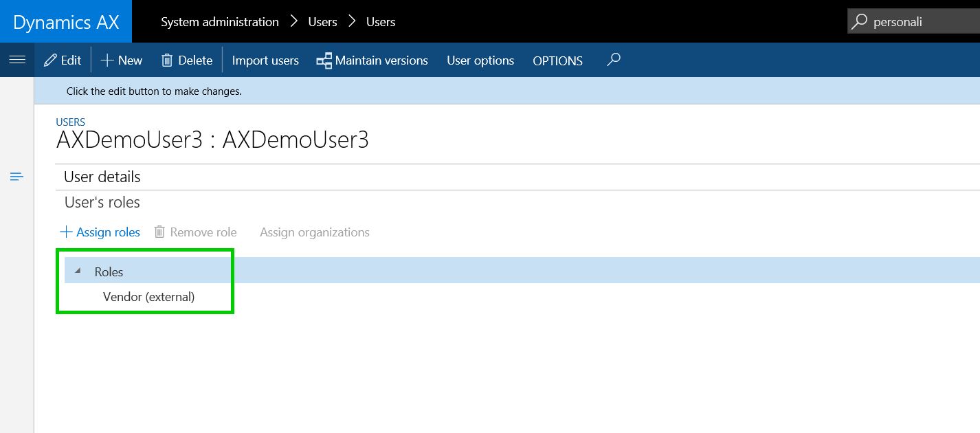The width and height of the screenshot is (980, 433).
Task: Click Import users button
Action: pyautogui.click(x=265, y=60)
